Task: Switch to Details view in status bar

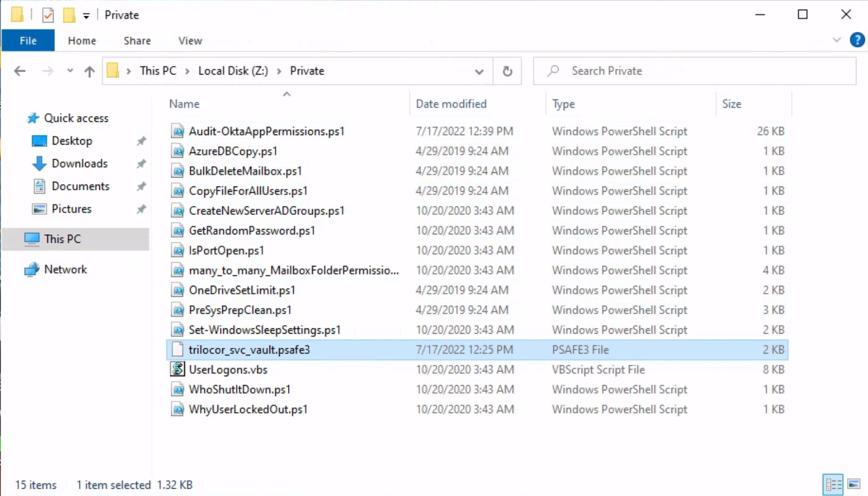Action: [833, 484]
